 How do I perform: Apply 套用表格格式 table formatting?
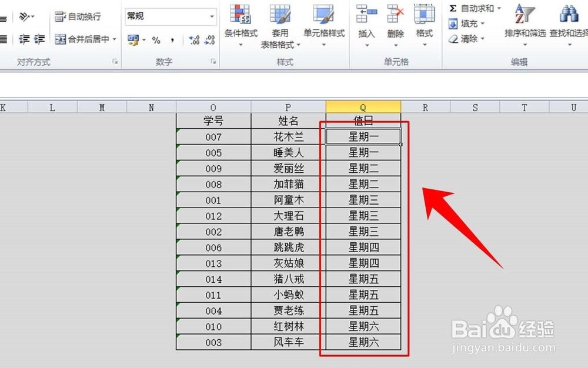coord(280,26)
